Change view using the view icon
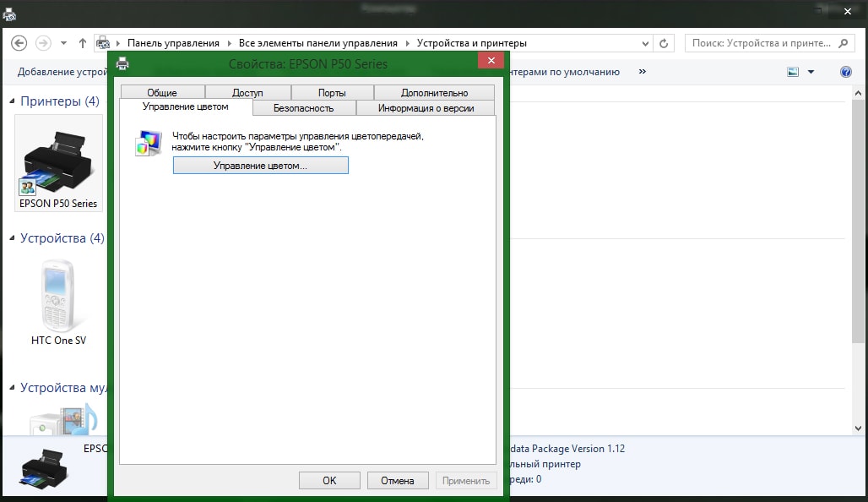This screenshot has width=868, height=502. click(x=793, y=72)
